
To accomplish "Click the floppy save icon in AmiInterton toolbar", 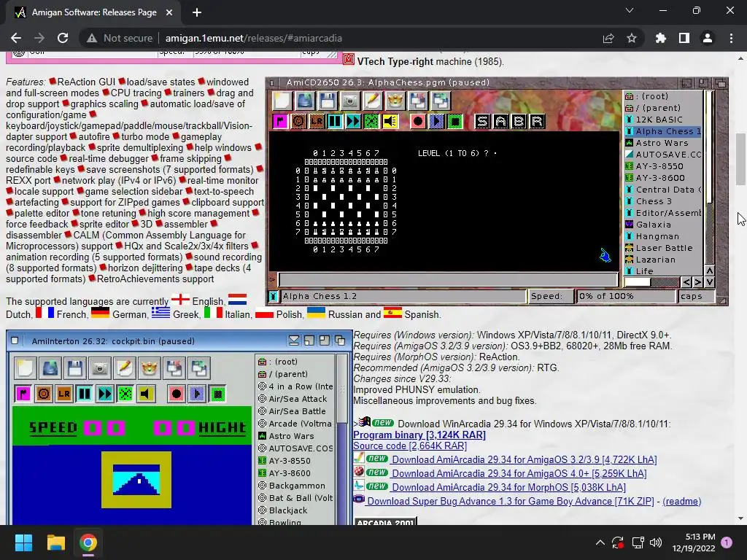I will pyautogui.click(x=75, y=367).
